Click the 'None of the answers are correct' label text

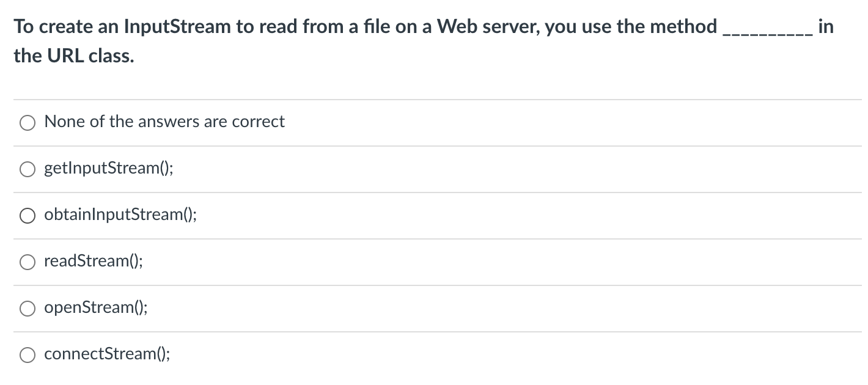tap(164, 122)
